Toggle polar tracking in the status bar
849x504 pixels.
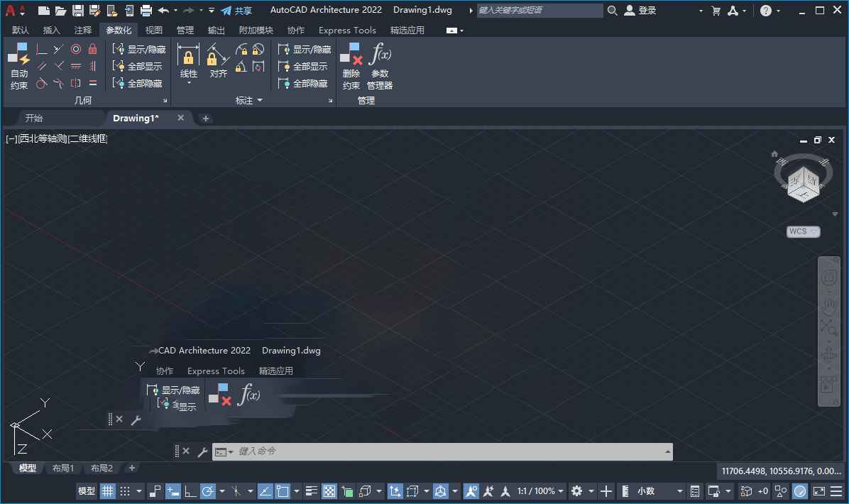(x=207, y=491)
